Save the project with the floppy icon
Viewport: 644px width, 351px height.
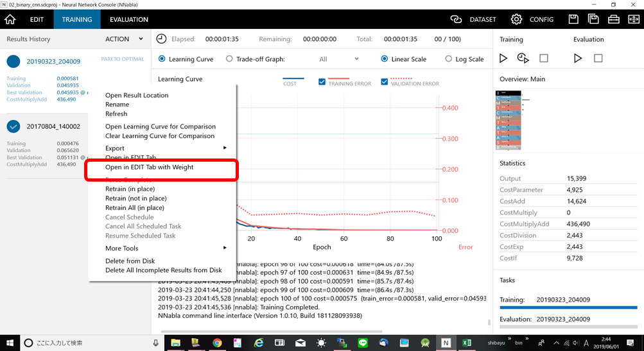point(573,19)
